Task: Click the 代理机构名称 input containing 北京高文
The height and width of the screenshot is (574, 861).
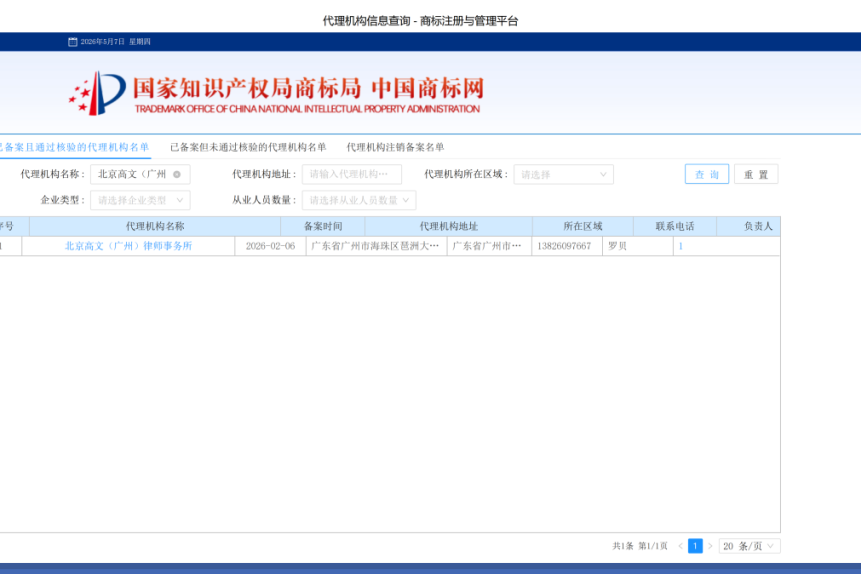Action: pyautogui.click(x=140, y=174)
